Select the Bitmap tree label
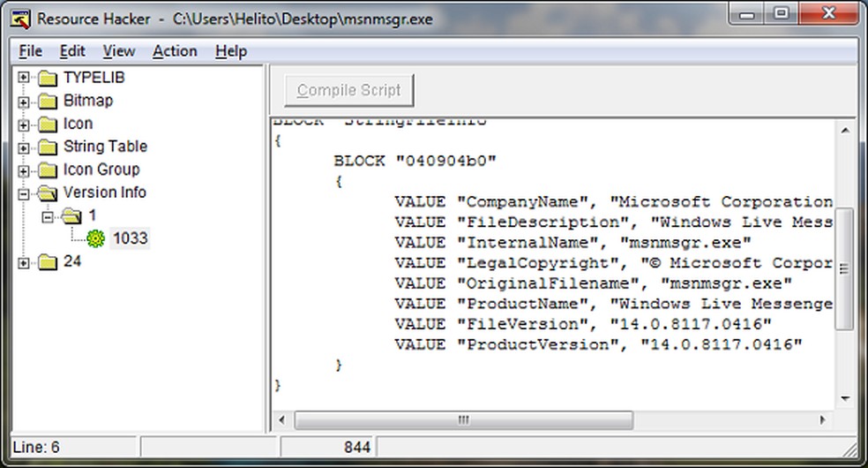Image resolution: width=868 pixels, height=468 pixels. (x=88, y=101)
